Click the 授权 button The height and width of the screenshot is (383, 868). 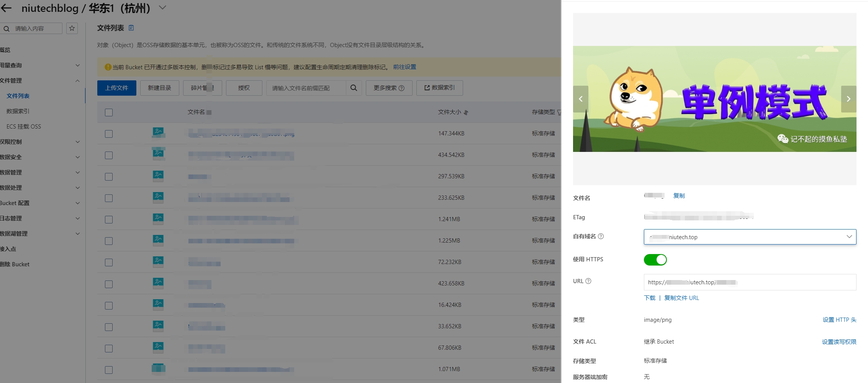244,88
